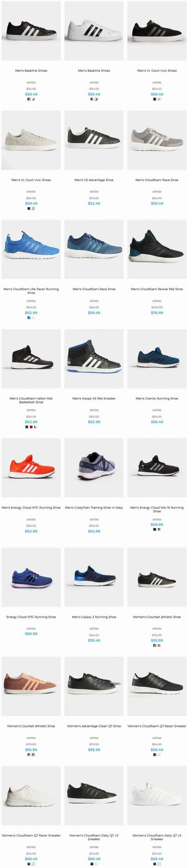
Task: Open the grey Men's VL Court Vulc Shoes photo
Action: tap(31, 140)
